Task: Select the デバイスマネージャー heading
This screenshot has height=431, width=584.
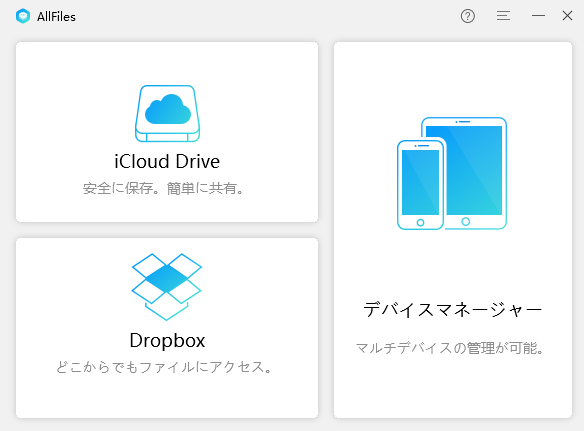Action: [453, 310]
